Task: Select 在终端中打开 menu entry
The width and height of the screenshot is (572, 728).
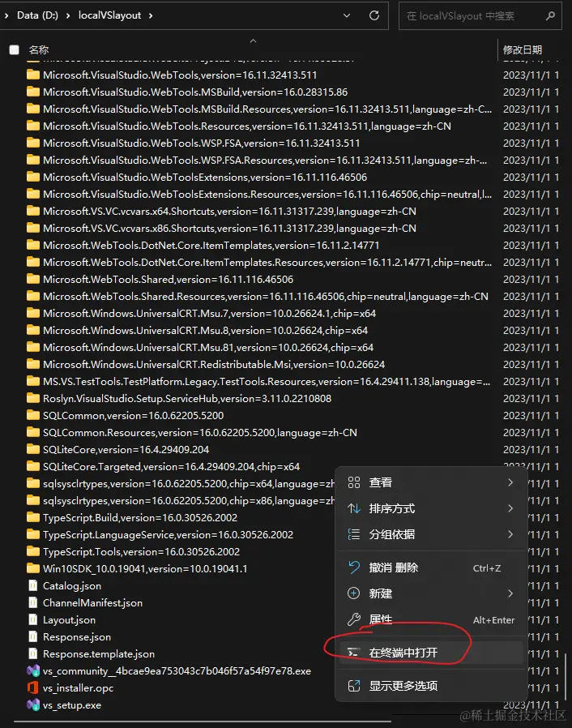Action: (x=432, y=653)
